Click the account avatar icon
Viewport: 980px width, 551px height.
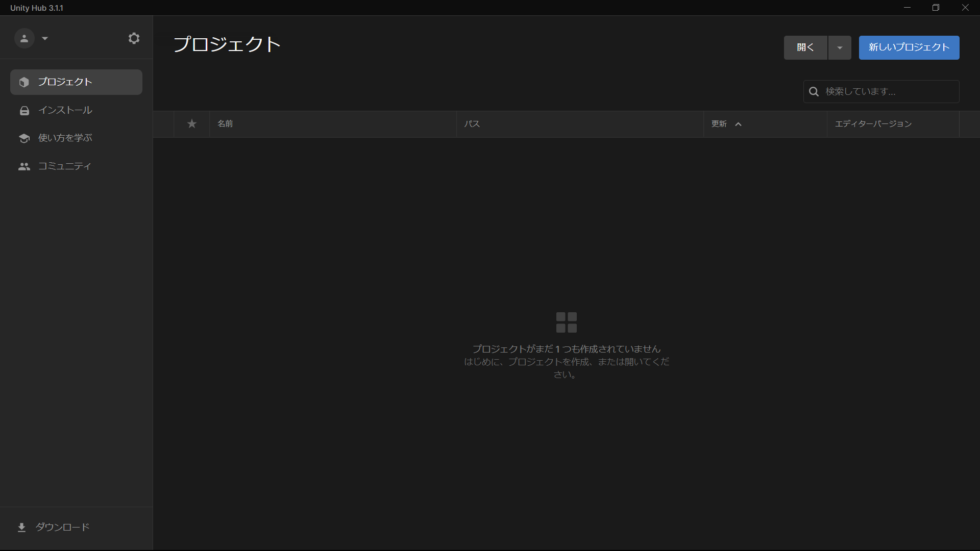coord(24,38)
